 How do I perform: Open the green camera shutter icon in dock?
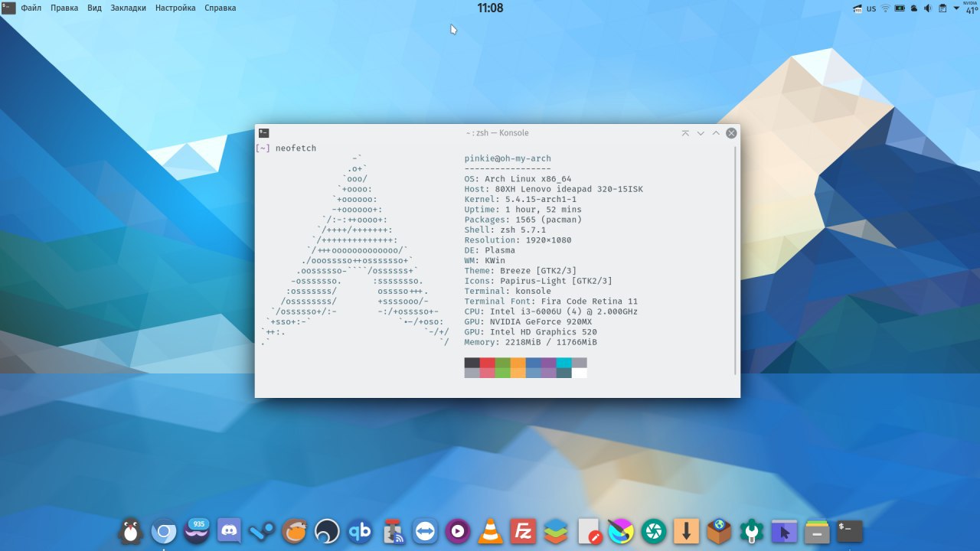click(654, 530)
